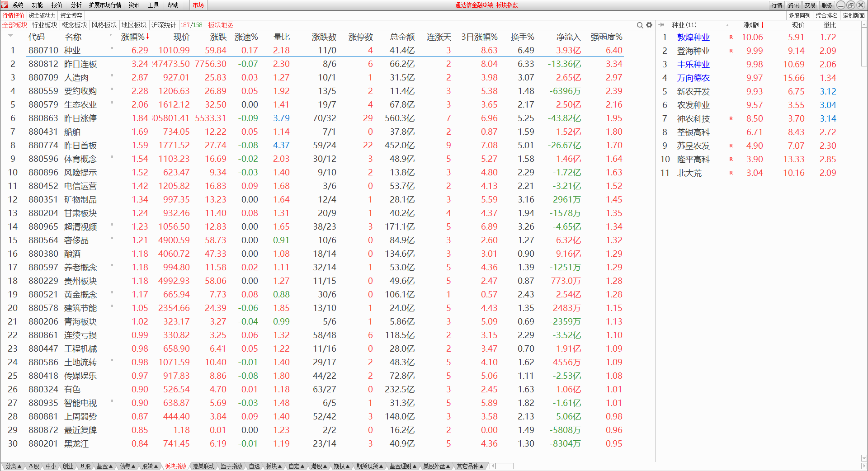Open the 债券▲ dropdown tab
The image size is (868, 471).
127,466
